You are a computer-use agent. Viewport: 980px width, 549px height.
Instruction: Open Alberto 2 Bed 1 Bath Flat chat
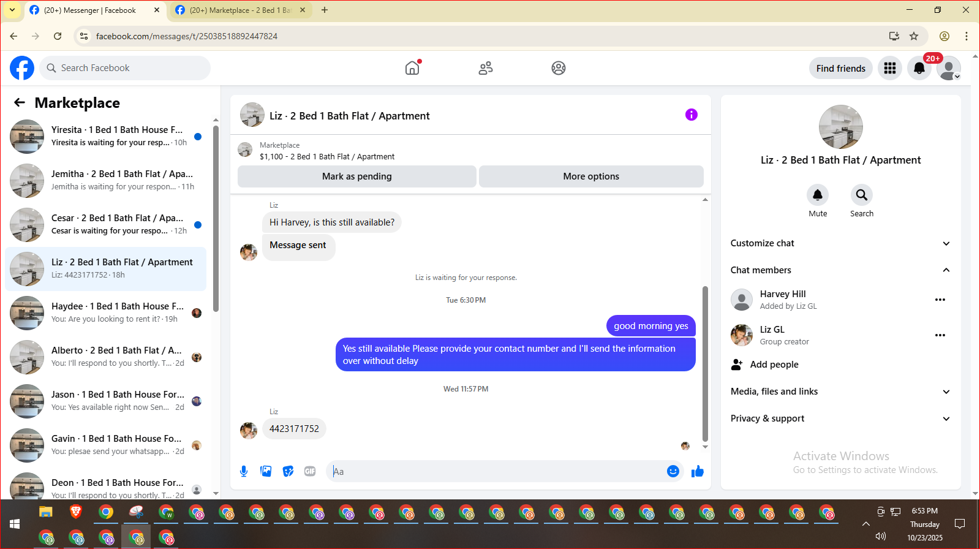(105, 357)
